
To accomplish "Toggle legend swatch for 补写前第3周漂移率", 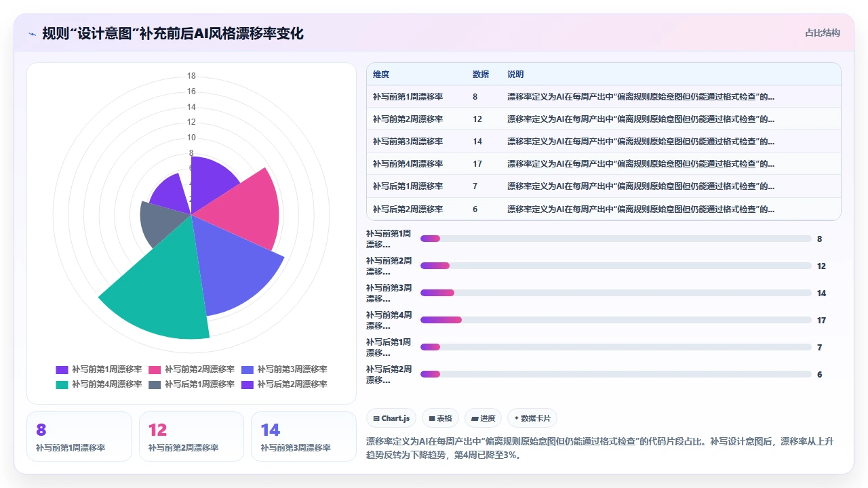I will click(247, 369).
